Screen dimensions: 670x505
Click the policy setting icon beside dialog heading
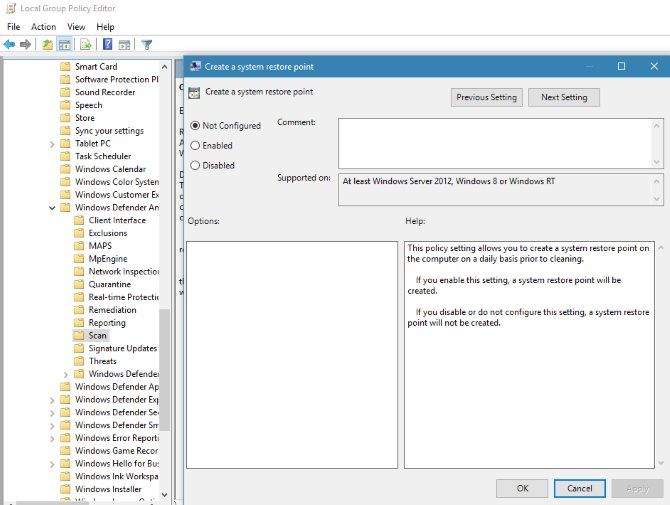tap(194, 93)
